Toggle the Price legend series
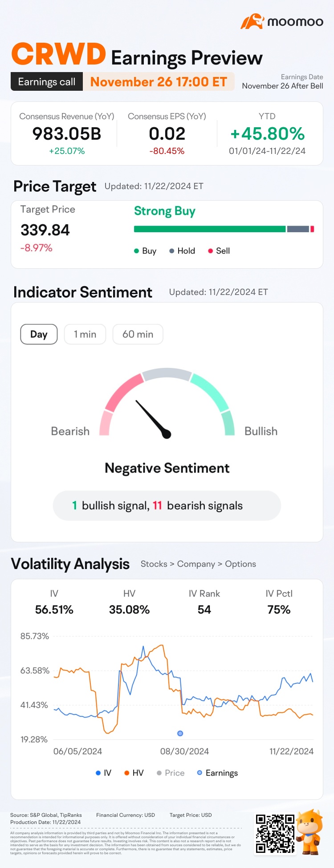The height and width of the screenshot is (868, 334). (171, 773)
